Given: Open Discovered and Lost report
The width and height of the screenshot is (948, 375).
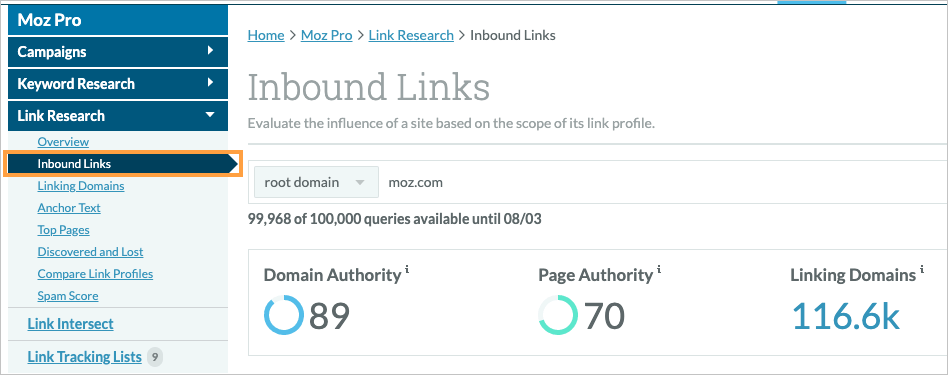Looking at the screenshot, I should pos(90,252).
